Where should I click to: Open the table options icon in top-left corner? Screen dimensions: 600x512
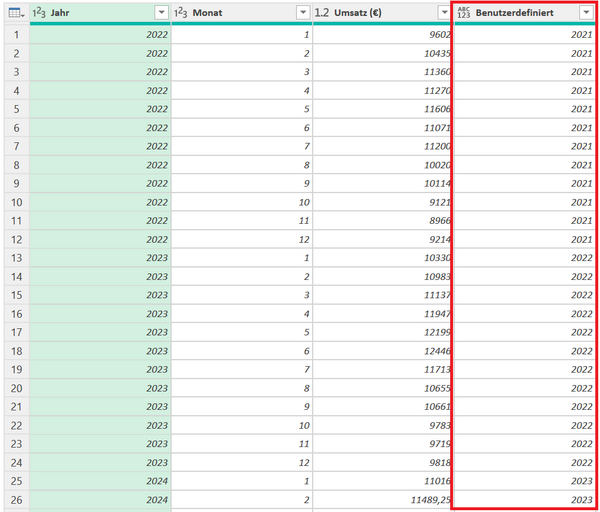[14, 12]
